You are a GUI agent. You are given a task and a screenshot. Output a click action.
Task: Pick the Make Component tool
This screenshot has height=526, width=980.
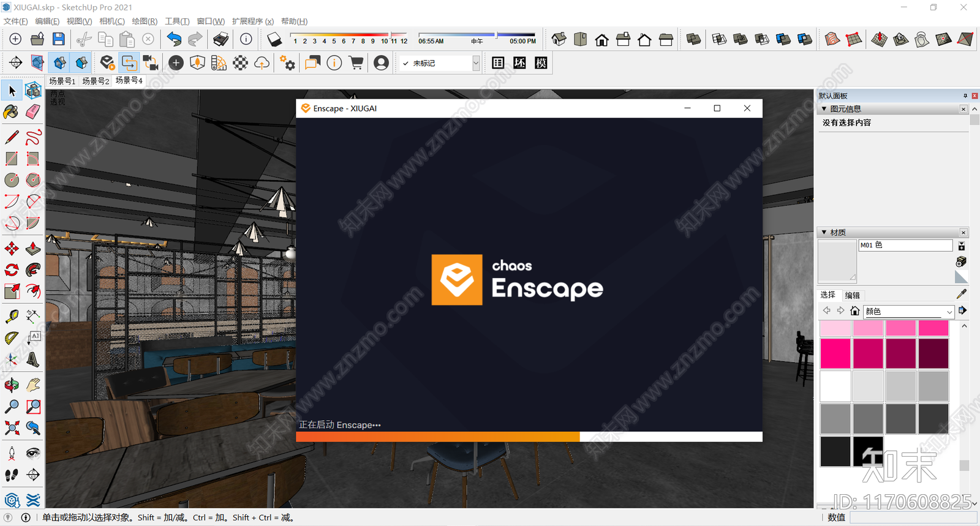33,91
